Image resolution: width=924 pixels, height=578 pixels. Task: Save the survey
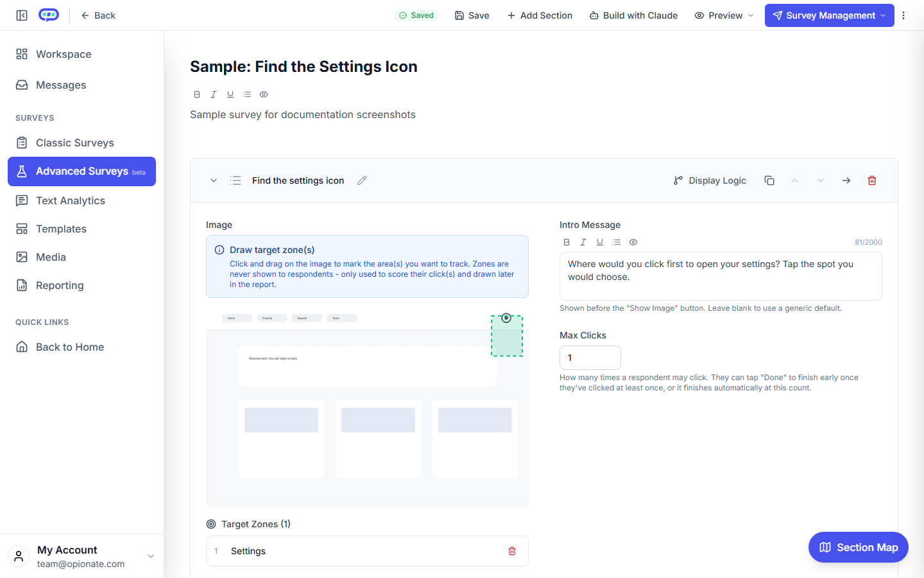tap(472, 15)
